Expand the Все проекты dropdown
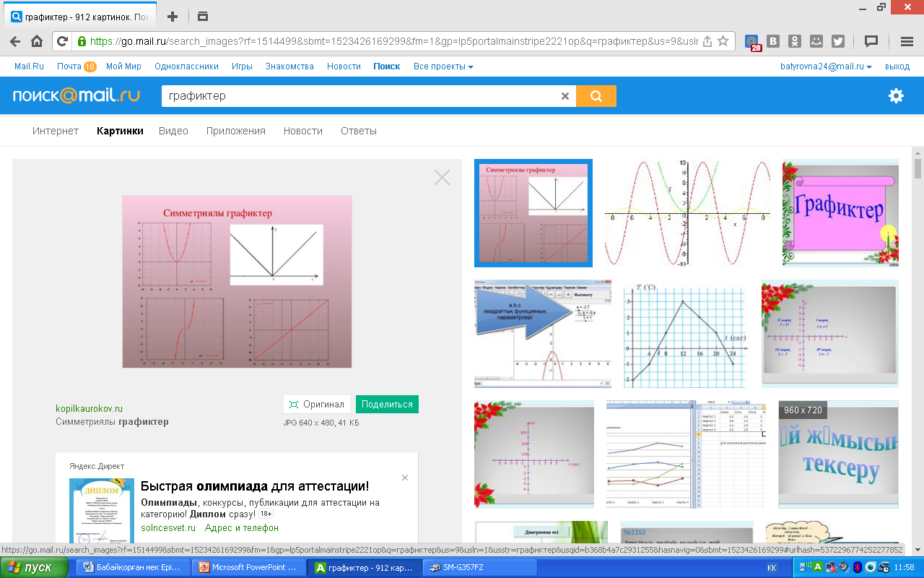Viewport: 924px width, 578px height. tap(443, 66)
